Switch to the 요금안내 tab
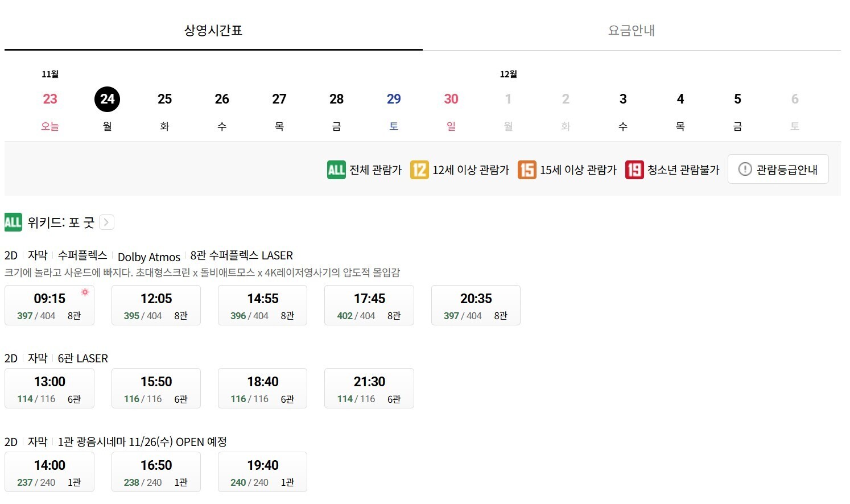This screenshot has width=850, height=504. (x=632, y=30)
